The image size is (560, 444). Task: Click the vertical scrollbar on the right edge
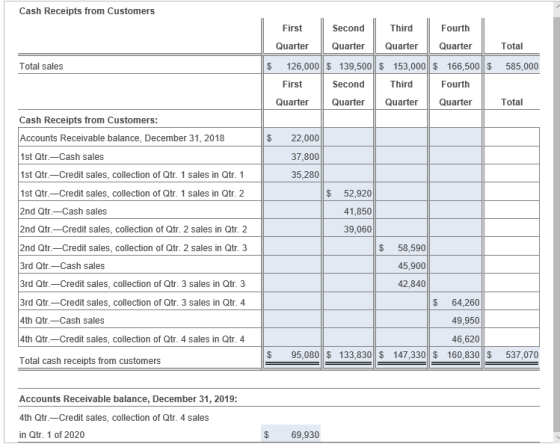pyautogui.click(x=556, y=221)
